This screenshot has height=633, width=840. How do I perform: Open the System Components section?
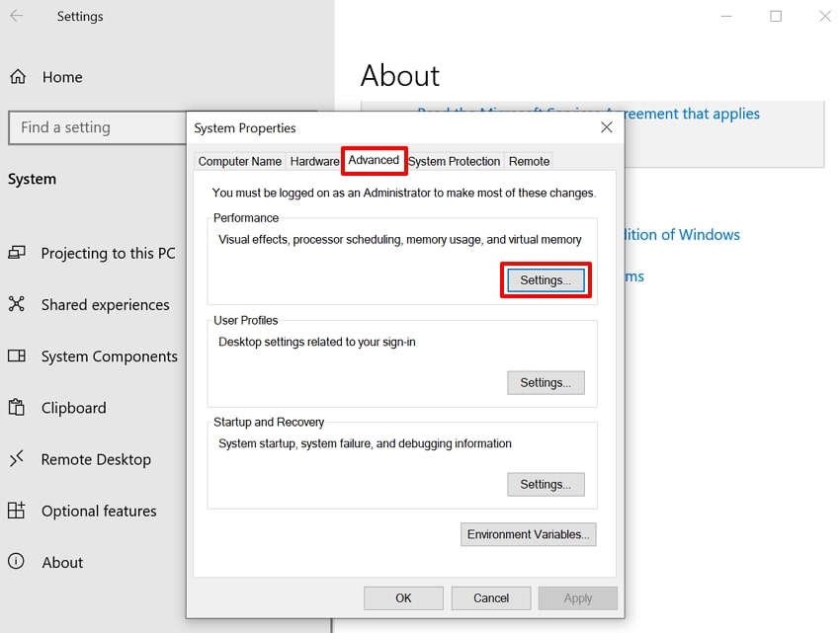pos(16,356)
